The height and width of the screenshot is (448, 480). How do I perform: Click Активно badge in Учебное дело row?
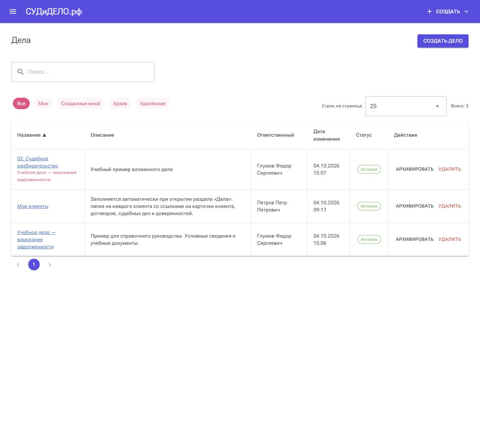tap(369, 239)
